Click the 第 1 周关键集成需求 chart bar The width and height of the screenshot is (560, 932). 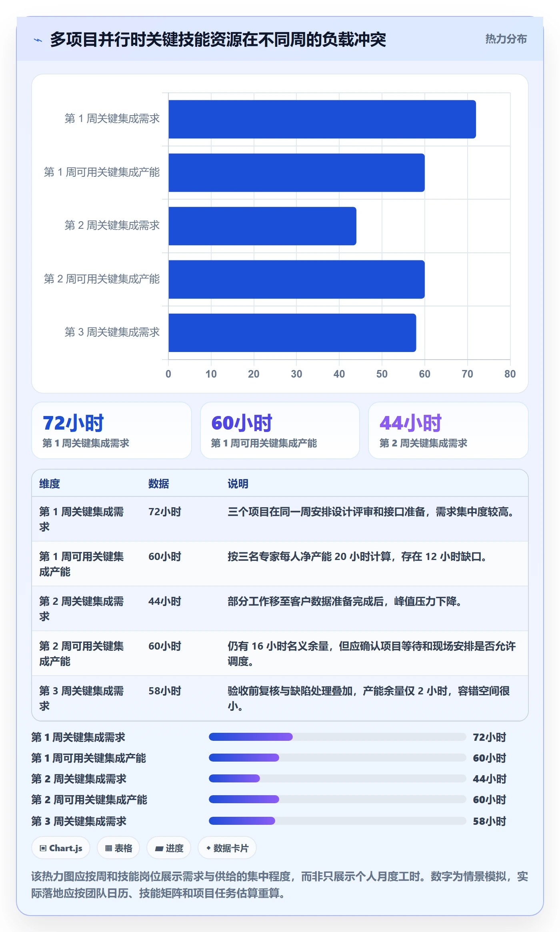(x=322, y=119)
